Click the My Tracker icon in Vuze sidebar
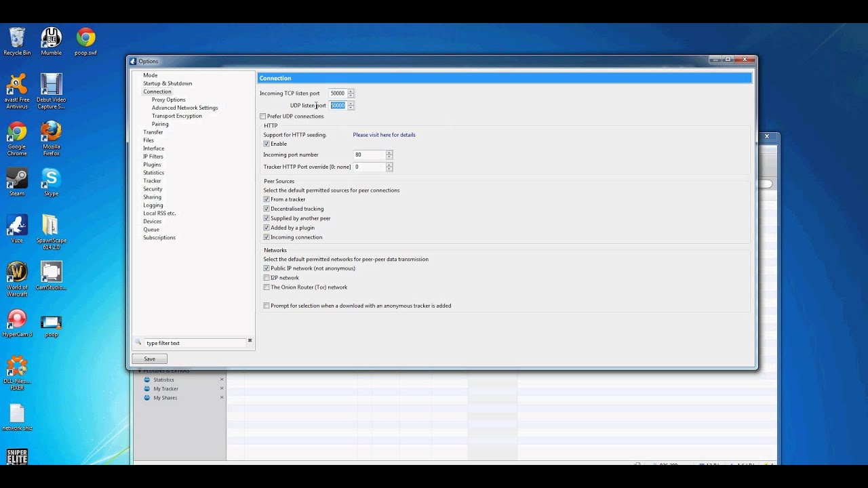 [x=146, y=388]
